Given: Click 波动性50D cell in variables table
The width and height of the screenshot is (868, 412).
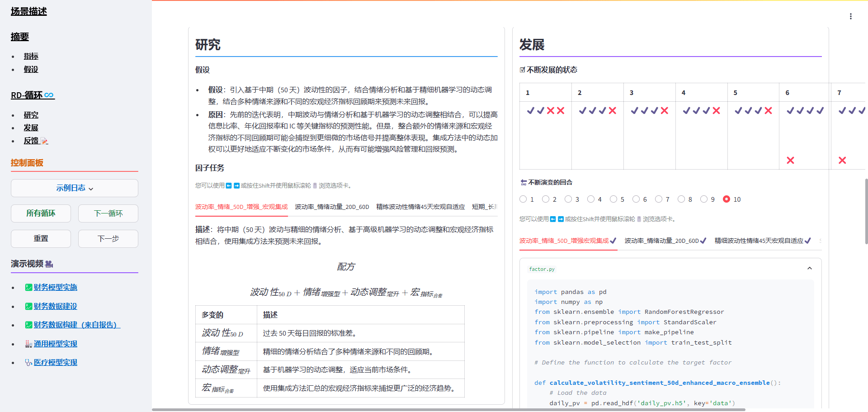Looking at the screenshot, I should [x=226, y=333].
